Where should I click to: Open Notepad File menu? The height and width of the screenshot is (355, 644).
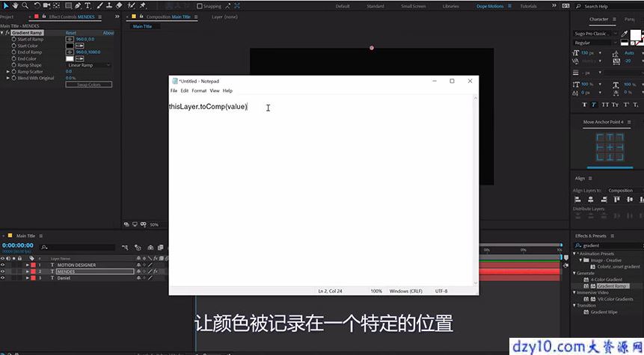tap(174, 90)
